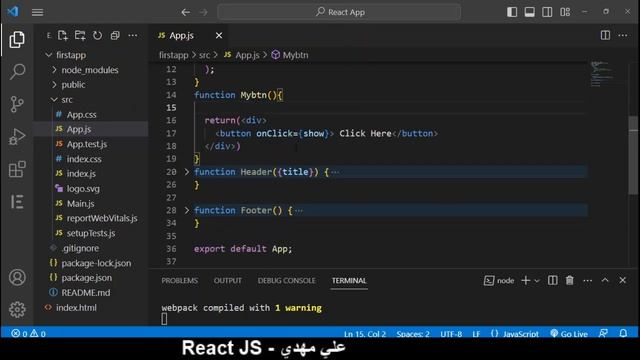
Task: Open README.md in the file tree
Action: [86, 293]
